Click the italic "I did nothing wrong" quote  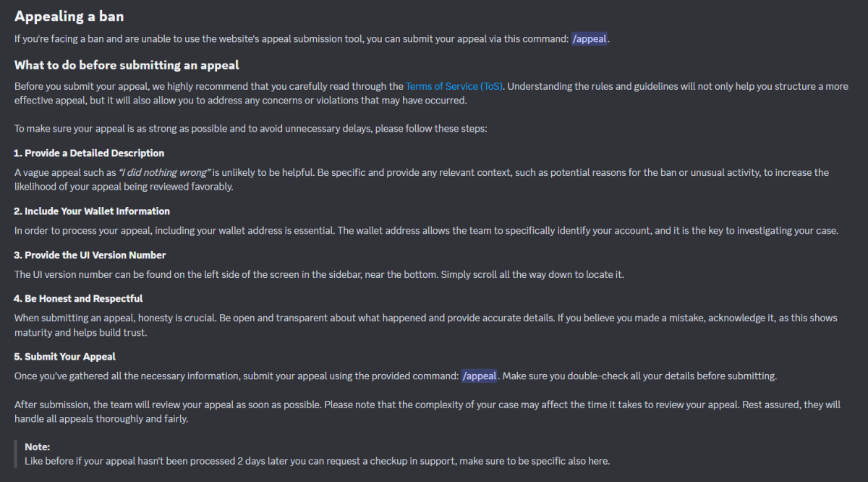pos(164,173)
